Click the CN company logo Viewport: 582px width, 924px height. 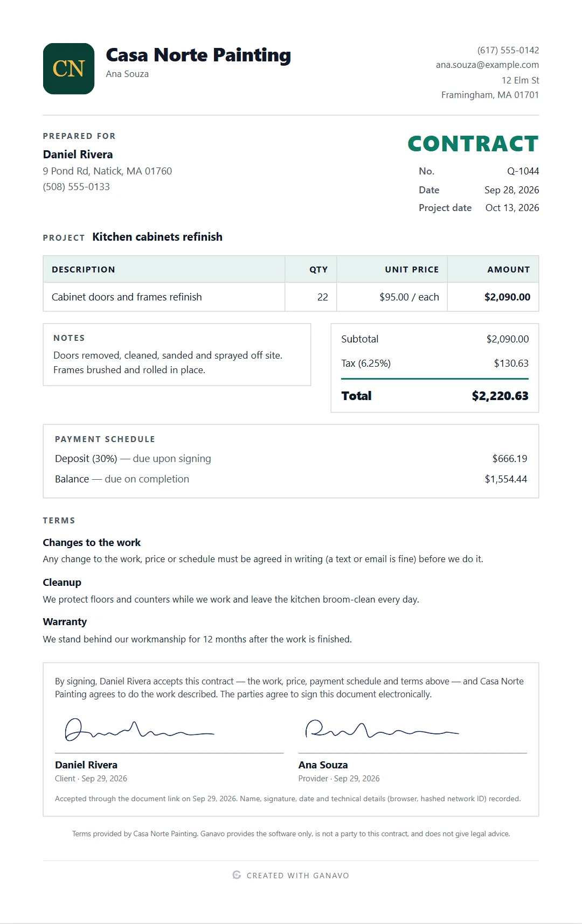68,68
